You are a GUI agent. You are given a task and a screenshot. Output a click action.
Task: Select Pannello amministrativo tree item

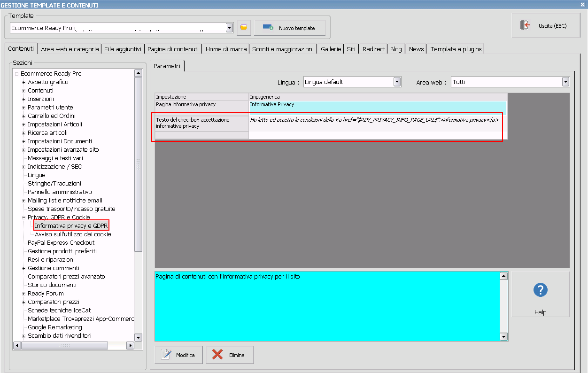pyautogui.click(x=60, y=192)
